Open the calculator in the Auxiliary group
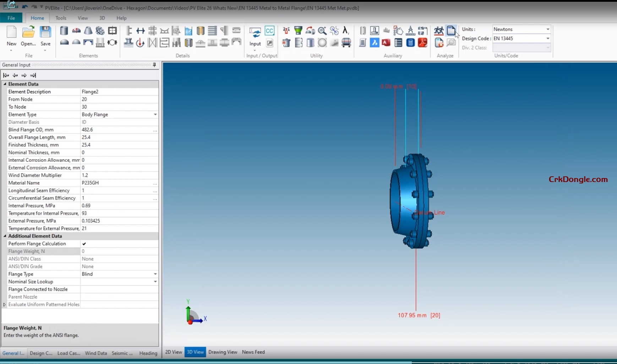Image resolution: width=617 pixels, height=364 pixels. (x=410, y=43)
